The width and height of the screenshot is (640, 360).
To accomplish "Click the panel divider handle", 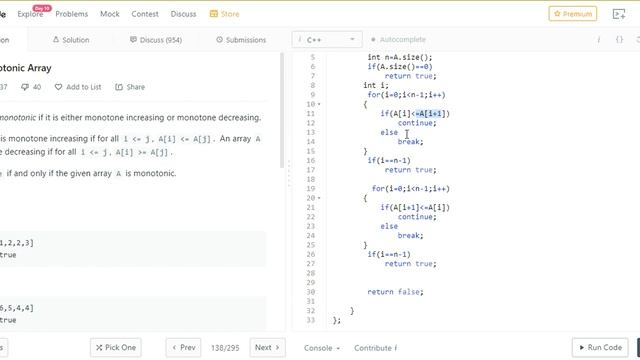I will pyautogui.click(x=289, y=173).
